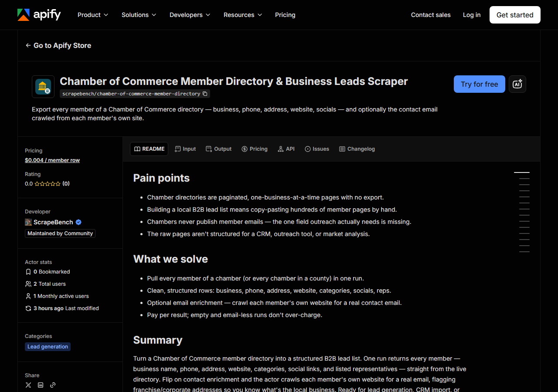Screen dimensions: 558x392
Task: Copy share link icon
Action: point(53,385)
